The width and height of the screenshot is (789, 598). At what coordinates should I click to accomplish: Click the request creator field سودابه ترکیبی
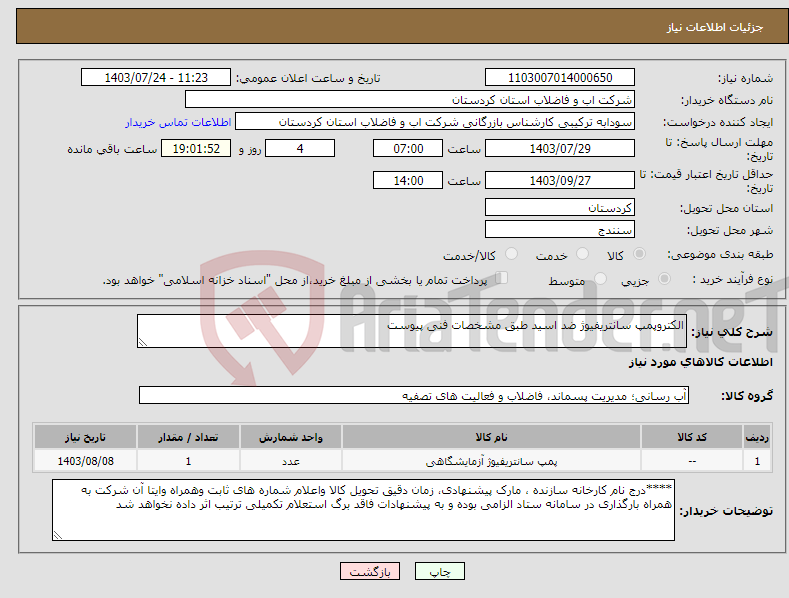point(435,122)
